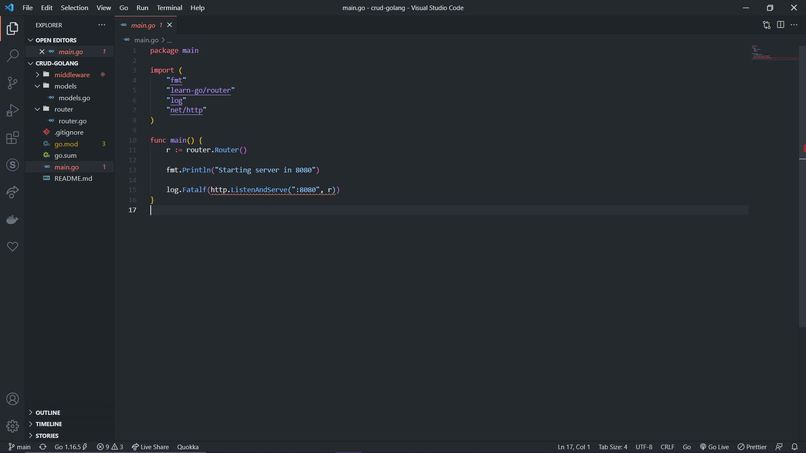This screenshot has height=453, width=806.
Task: Change the CRLF end-of-line sequence
Action: coord(667,447)
